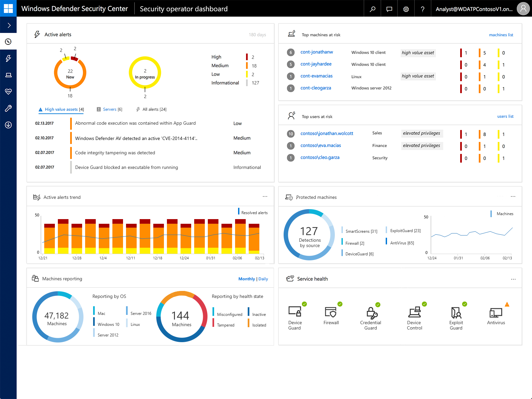
Task: Open the users list link
Action: (505, 116)
